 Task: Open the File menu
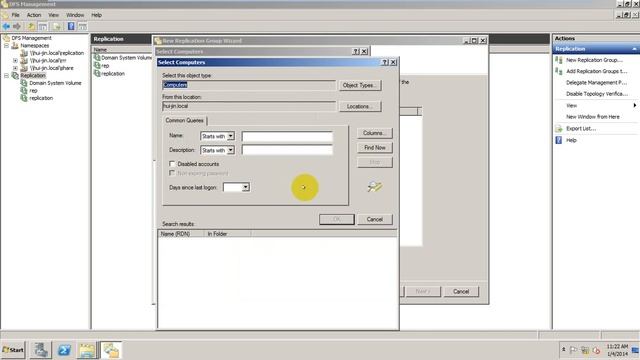[x=16, y=15]
